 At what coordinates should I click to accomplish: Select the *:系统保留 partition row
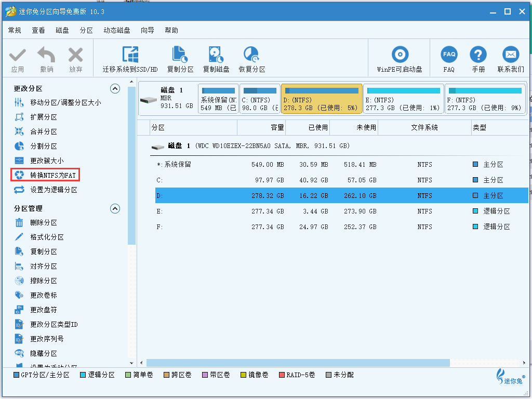pos(342,165)
